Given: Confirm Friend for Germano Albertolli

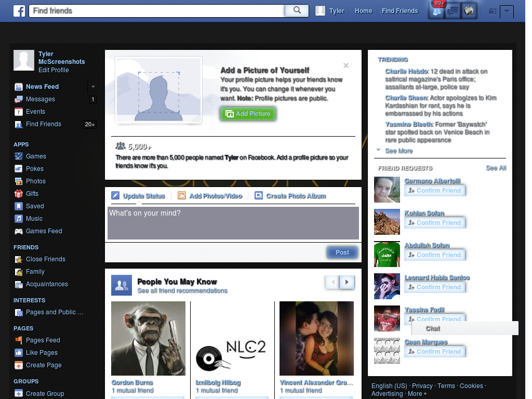Looking at the screenshot, I should coord(434,191).
